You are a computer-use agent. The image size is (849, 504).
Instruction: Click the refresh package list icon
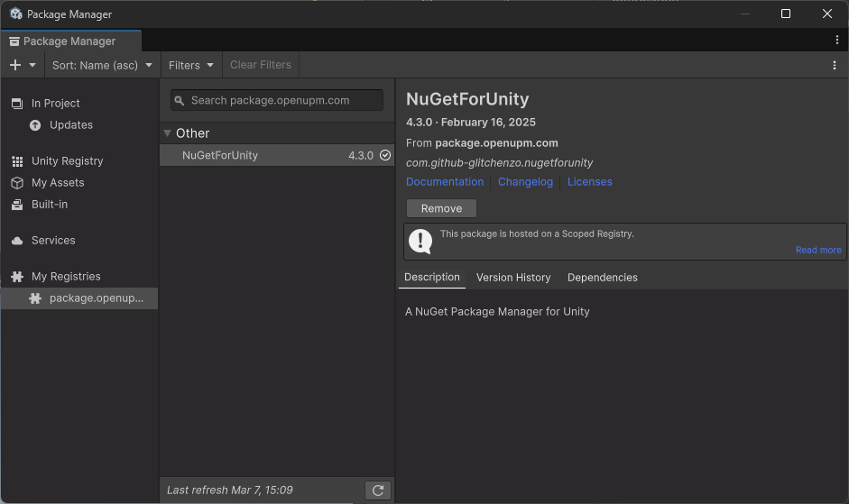[x=378, y=490]
